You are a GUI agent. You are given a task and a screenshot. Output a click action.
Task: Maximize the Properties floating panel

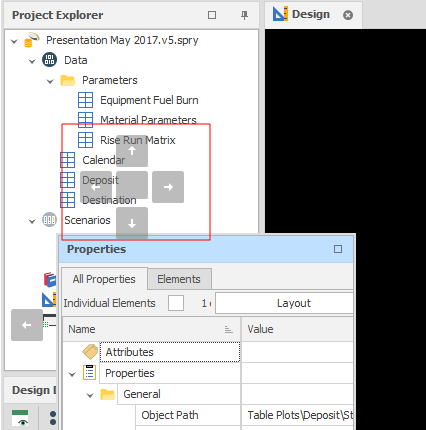338,249
